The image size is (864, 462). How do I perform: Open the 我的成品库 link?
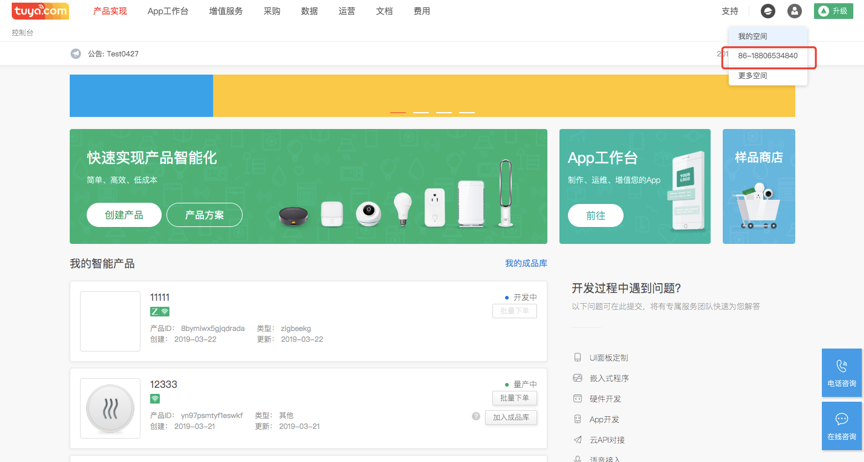coord(526,264)
